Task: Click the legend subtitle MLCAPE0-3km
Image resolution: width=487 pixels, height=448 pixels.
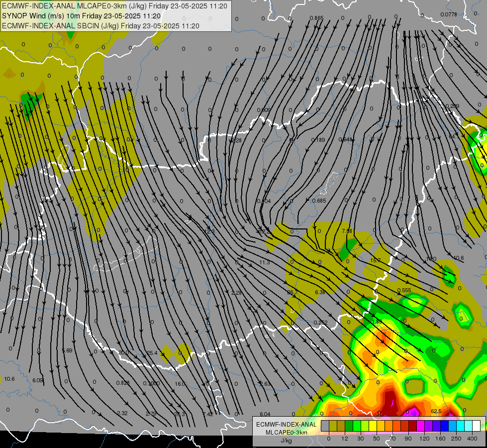Action: click(287, 432)
